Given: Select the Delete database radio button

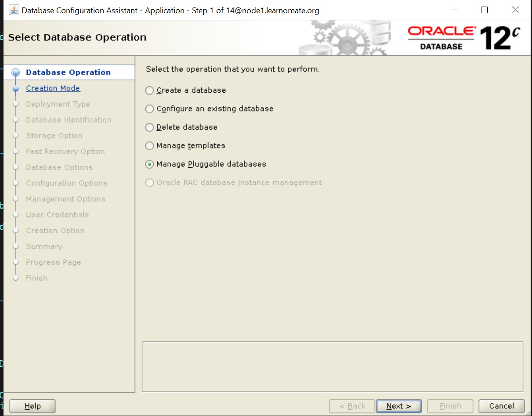Looking at the screenshot, I should click(149, 127).
